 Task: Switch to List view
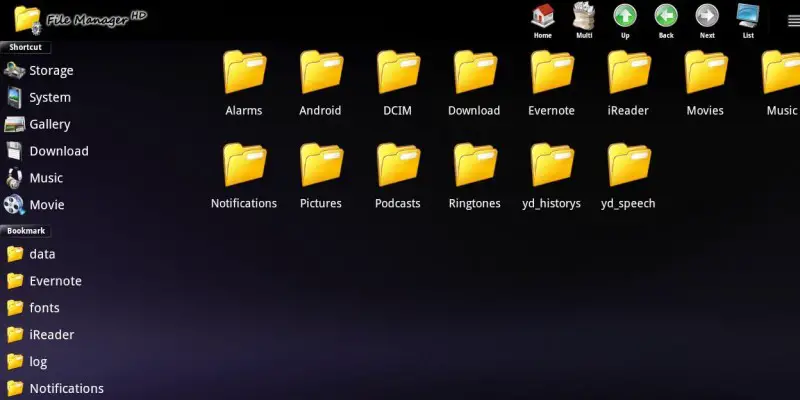click(748, 21)
